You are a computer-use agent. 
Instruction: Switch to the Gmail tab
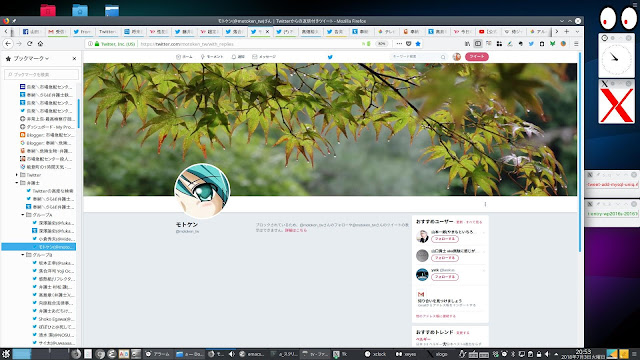pyautogui.click(x=57, y=31)
